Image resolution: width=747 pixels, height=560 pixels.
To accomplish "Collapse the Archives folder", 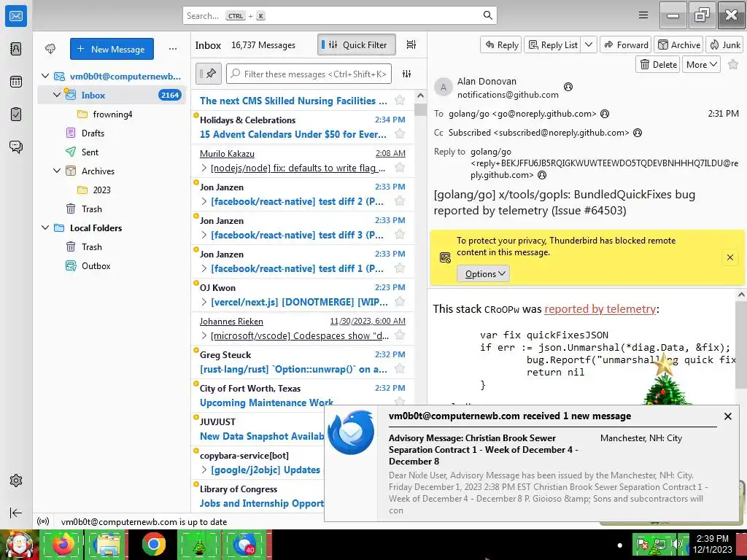I will pos(57,171).
